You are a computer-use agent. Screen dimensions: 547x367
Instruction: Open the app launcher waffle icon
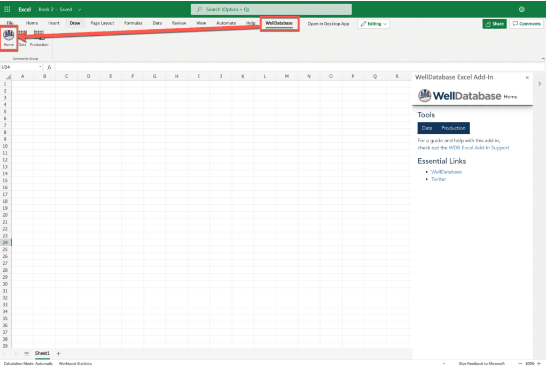click(x=7, y=9)
